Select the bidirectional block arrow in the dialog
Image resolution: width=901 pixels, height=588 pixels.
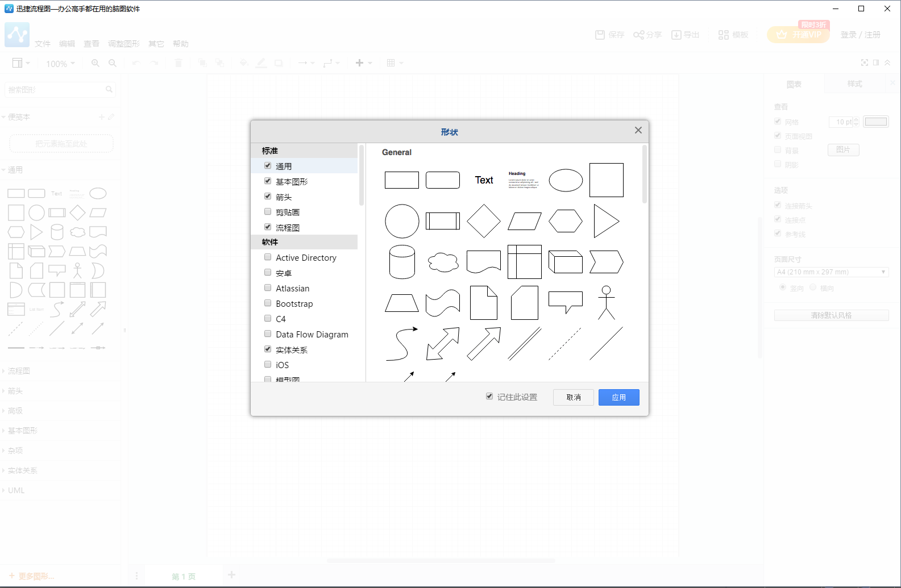pos(443,344)
